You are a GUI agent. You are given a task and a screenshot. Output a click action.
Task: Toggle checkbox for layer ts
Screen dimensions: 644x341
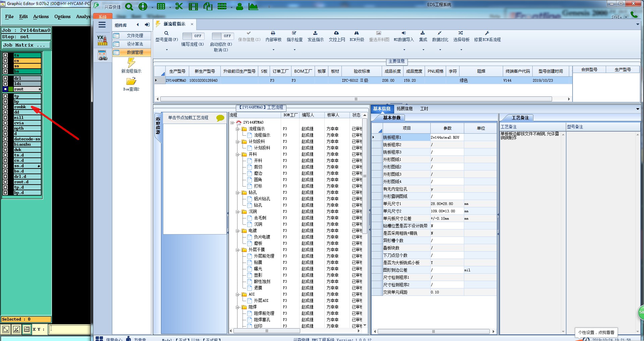tap(5, 55)
